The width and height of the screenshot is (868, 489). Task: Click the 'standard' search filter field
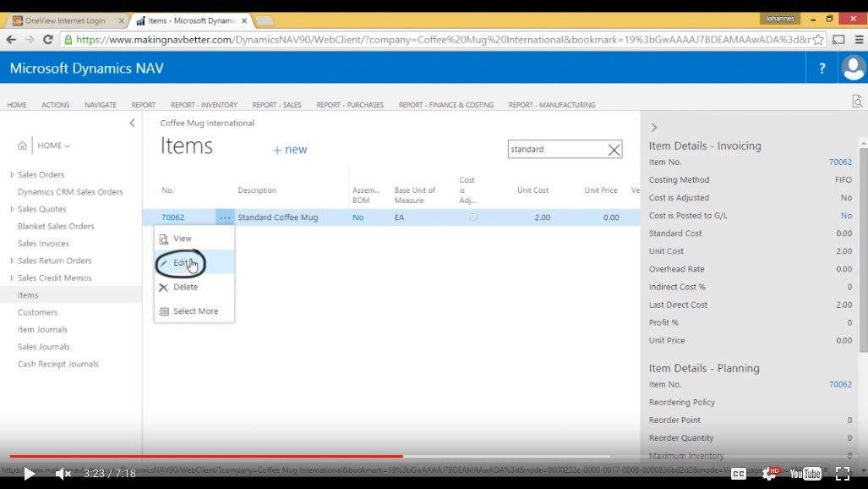click(557, 150)
